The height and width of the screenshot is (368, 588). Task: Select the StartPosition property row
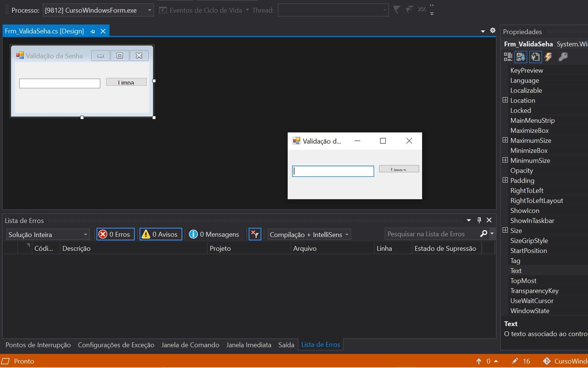(x=548, y=250)
